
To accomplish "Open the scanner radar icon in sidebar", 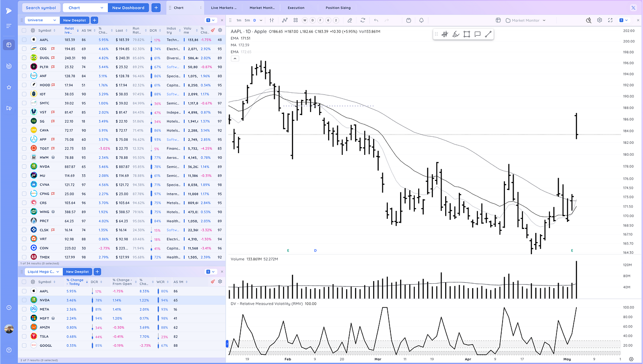I will (x=8, y=66).
